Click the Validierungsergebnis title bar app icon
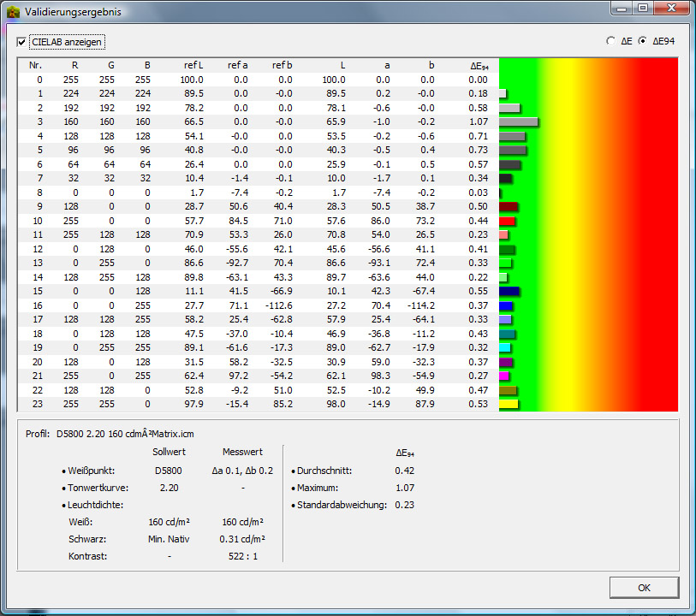This screenshot has height=616, width=696. pyautogui.click(x=13, y=12)
